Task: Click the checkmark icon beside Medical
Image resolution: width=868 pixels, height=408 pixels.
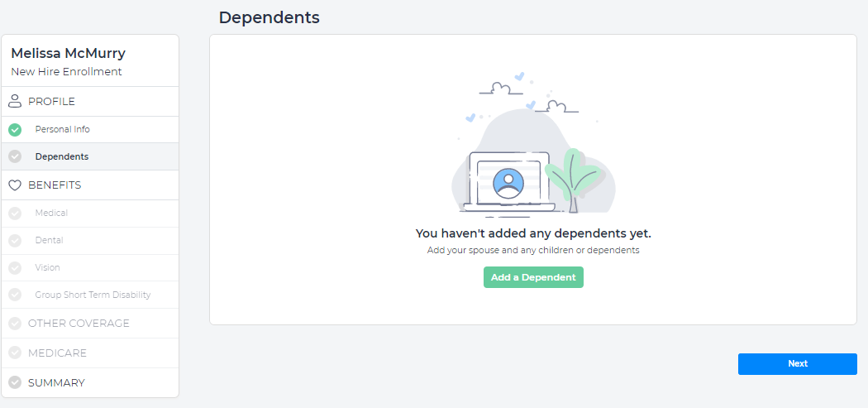Action: 15,214
